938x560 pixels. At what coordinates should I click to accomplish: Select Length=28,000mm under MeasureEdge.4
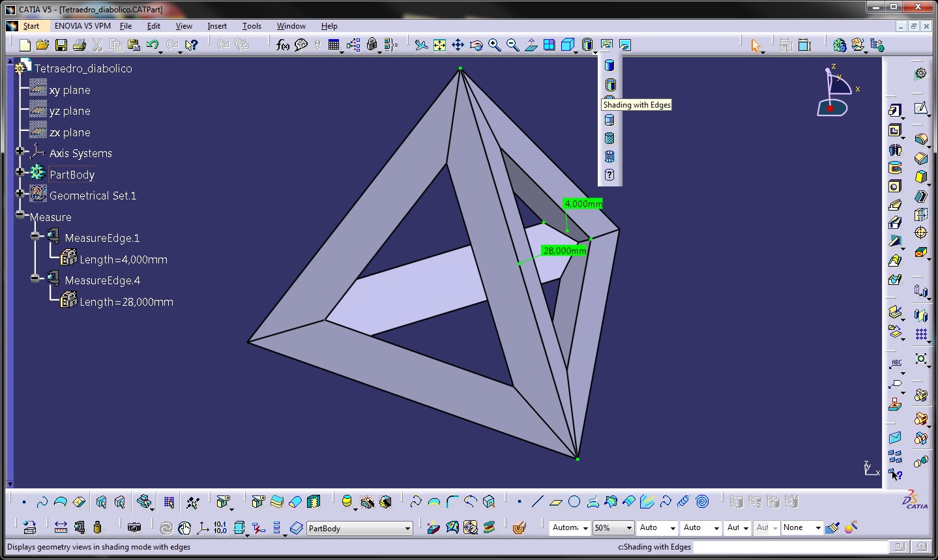pyautogui.click(x=126, y=302)
